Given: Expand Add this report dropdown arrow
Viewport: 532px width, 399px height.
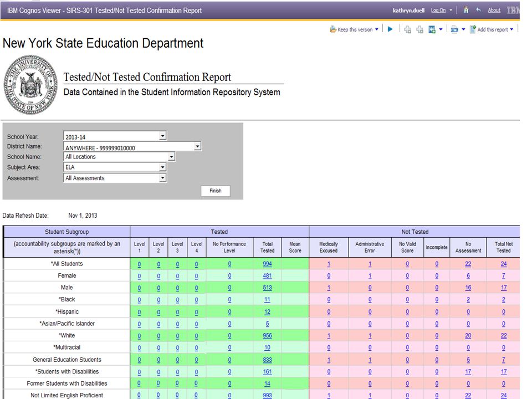Looking at the screenshot, I should tap(511, 29).
